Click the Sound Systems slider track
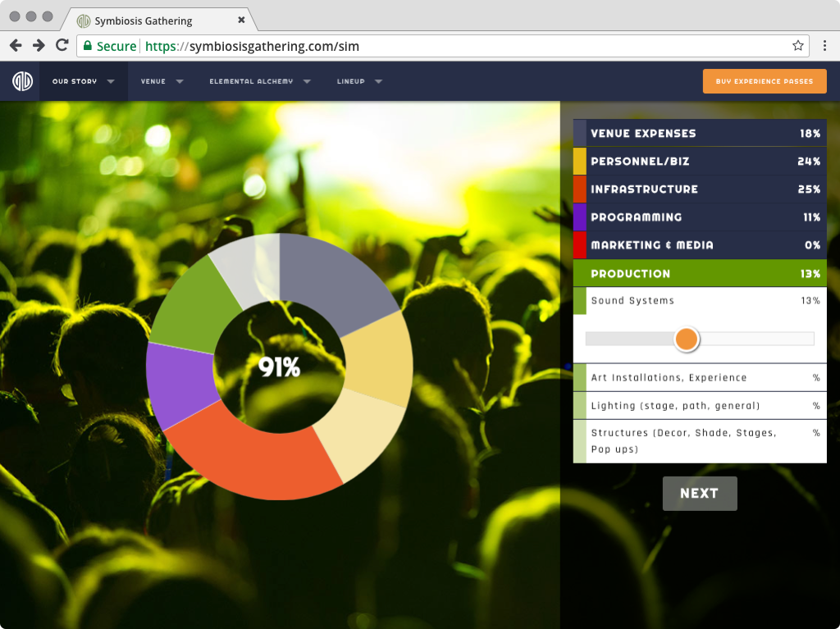The height and width of the screenshot is (629, 840). tap(700, 339)
